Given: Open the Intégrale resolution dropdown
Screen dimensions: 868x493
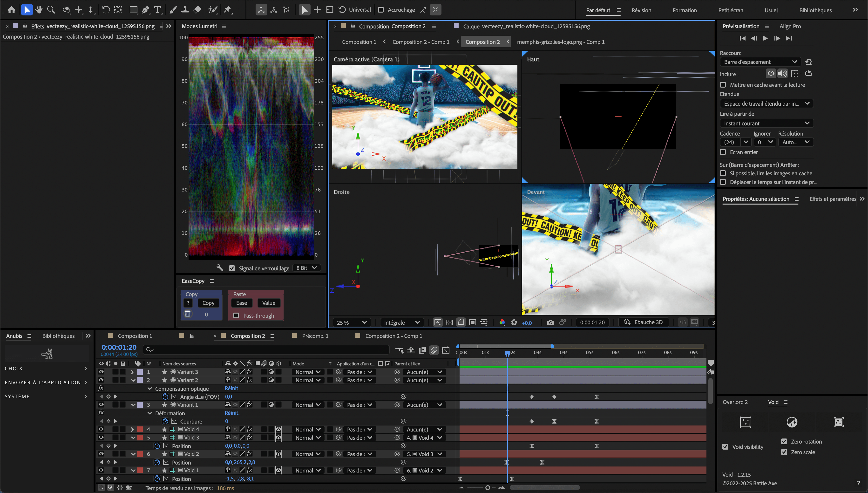Looking at the screenshot, I should pos(402,322).
